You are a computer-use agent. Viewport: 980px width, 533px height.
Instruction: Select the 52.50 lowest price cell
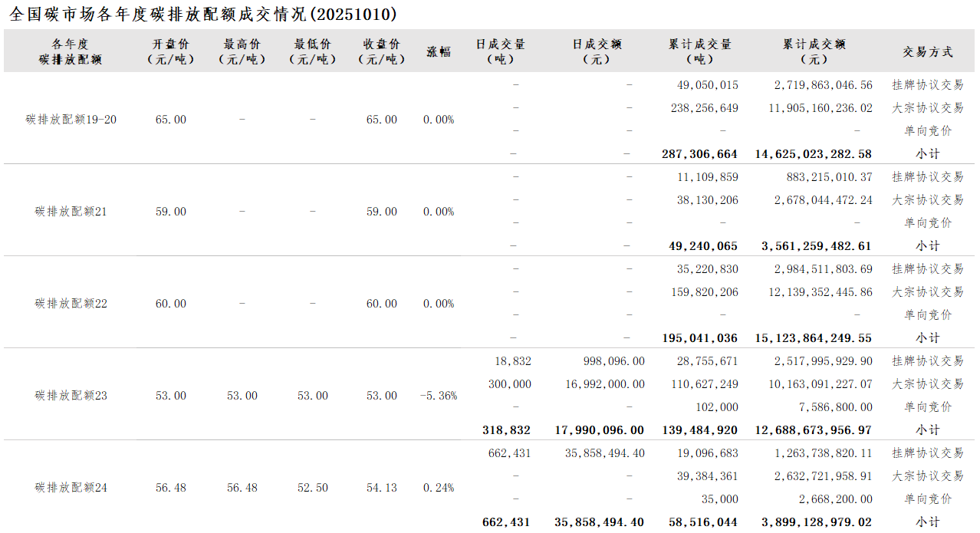[x=313, y=488]
